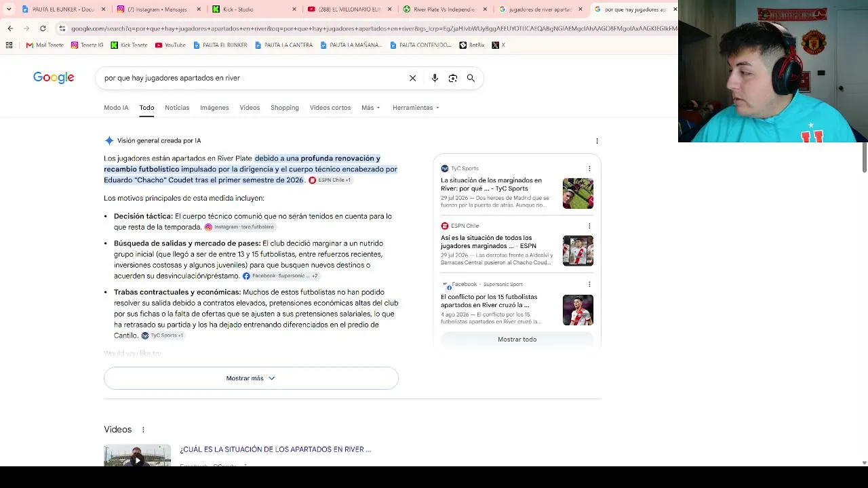Select the Shopping search tab
This screenshot has width=868, height=488.
(x=285, y=108)
